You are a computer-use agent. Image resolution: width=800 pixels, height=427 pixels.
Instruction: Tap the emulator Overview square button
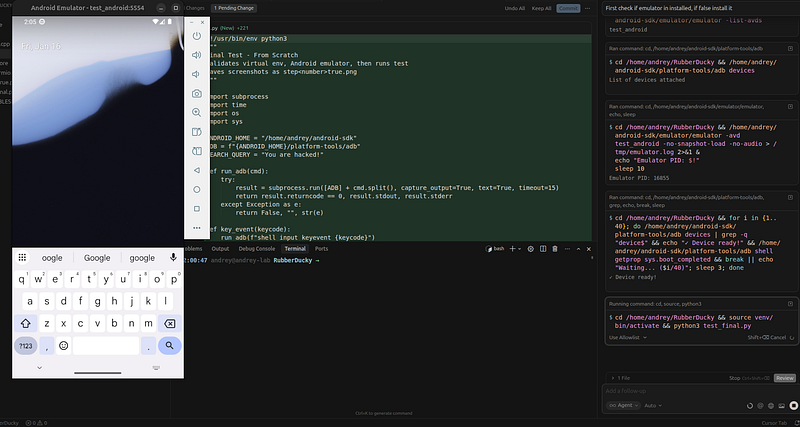click(196, 209)
